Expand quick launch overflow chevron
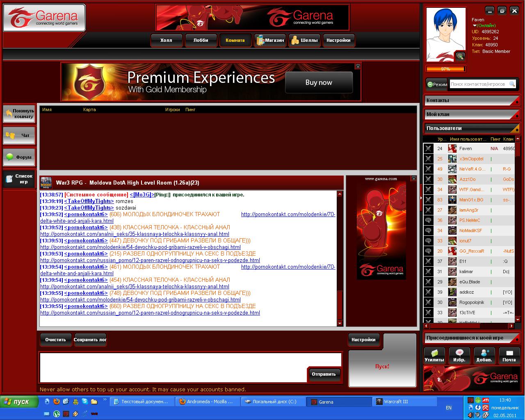Image resolution: width=525 pixels, height=420 pixels. (x=105, y=399)
